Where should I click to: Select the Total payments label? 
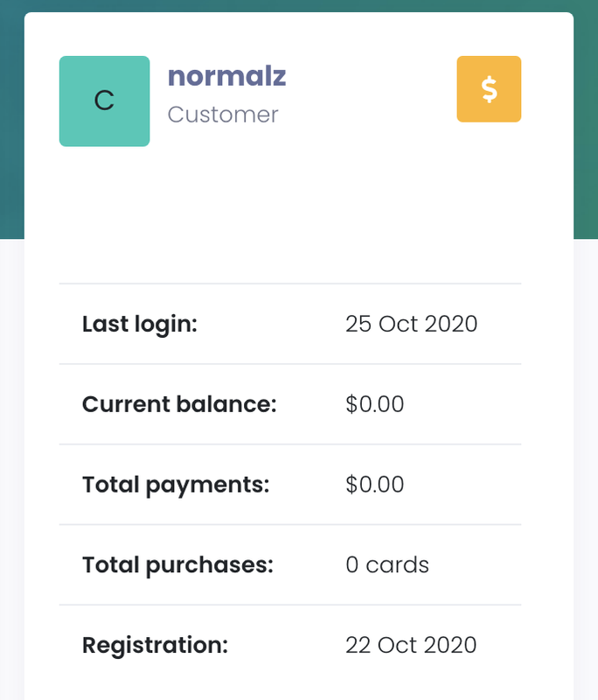click(x=176, y=485)
